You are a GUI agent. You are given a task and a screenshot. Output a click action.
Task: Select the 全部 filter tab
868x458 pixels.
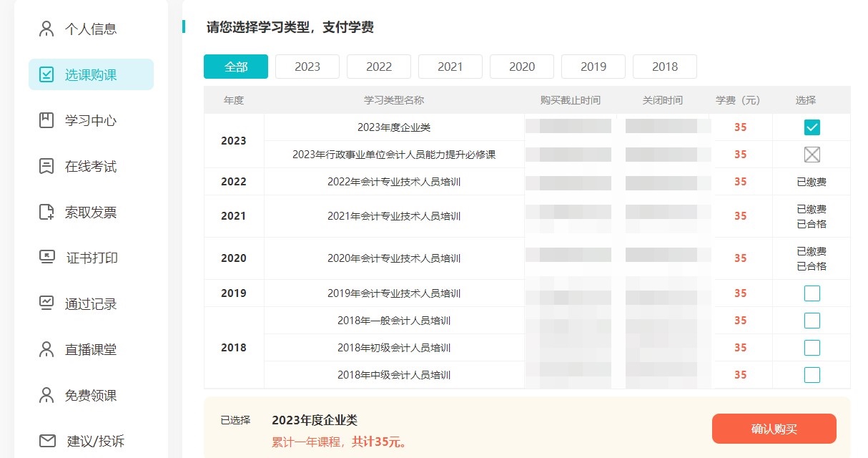coord(236,67)
